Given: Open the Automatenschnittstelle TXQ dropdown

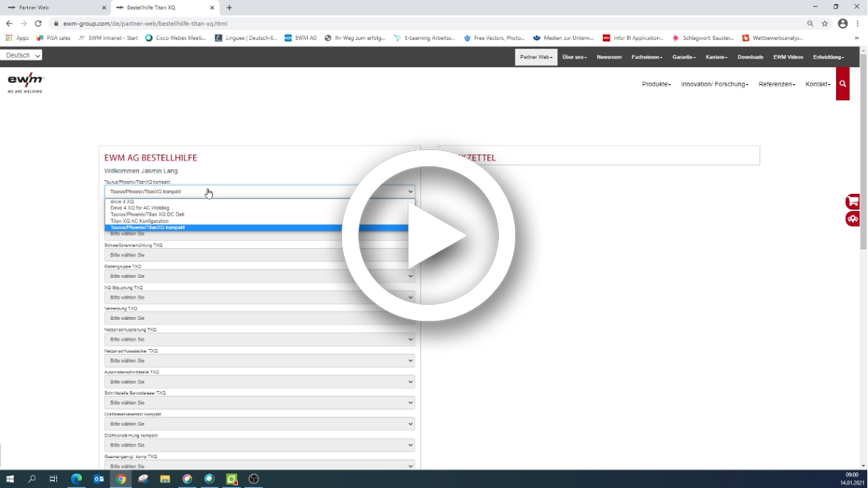Looking at the screenshot, I should pyautogui.click(x=259, y=382).
